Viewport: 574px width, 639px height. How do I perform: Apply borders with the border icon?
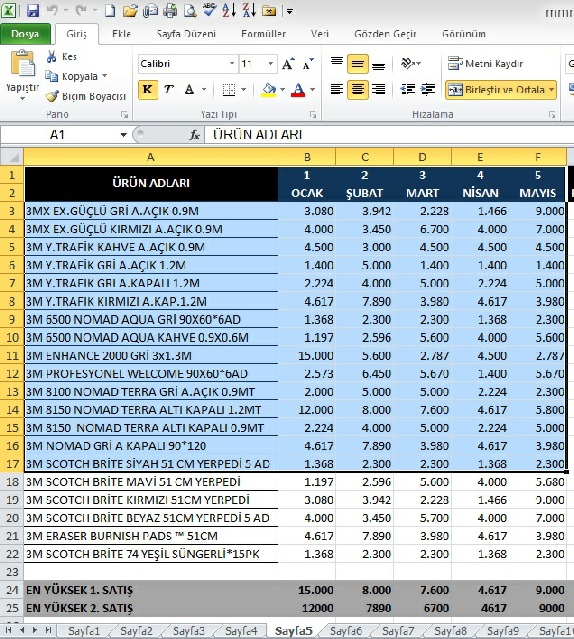point(229,89)
